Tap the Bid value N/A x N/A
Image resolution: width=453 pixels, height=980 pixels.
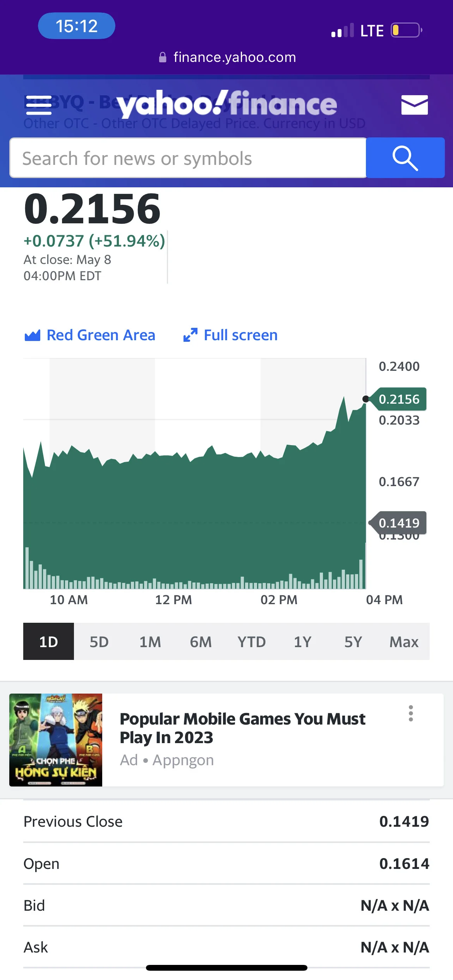click(395, 905)
